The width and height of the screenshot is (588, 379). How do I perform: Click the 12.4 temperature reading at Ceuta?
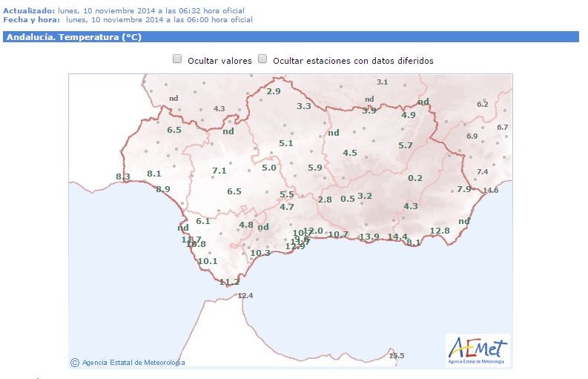pos(245,296)
